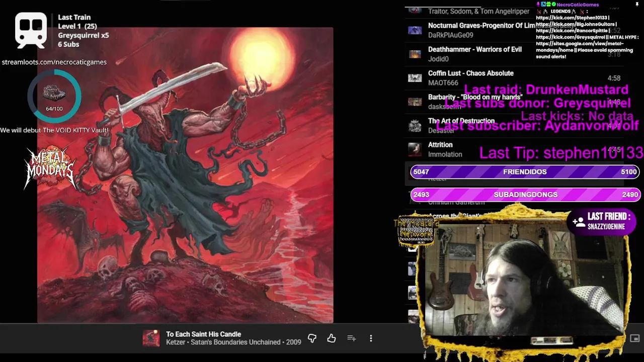Click the 4:58 duration of Coffin Lust
This screenshot has height=362, width=644.
[614, 78]
